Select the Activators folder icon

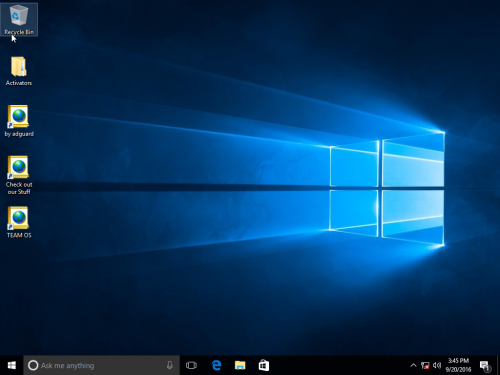click(19, 71)
